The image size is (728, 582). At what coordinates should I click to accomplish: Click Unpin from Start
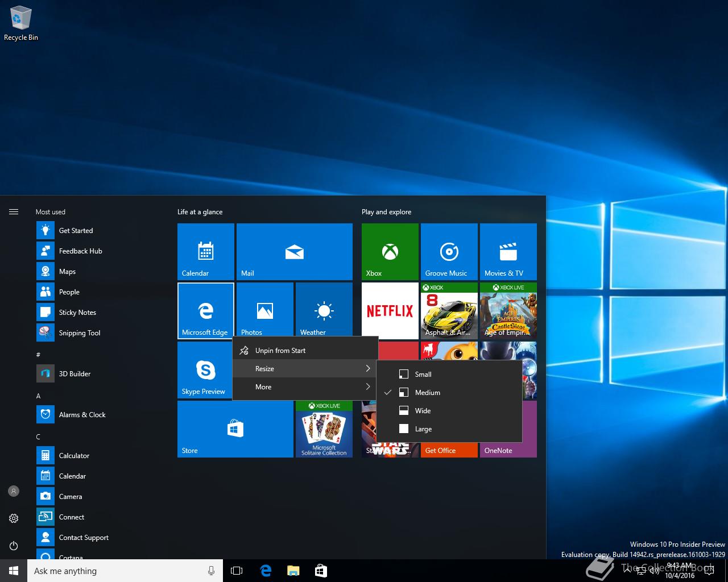click(x=305, y=351)
